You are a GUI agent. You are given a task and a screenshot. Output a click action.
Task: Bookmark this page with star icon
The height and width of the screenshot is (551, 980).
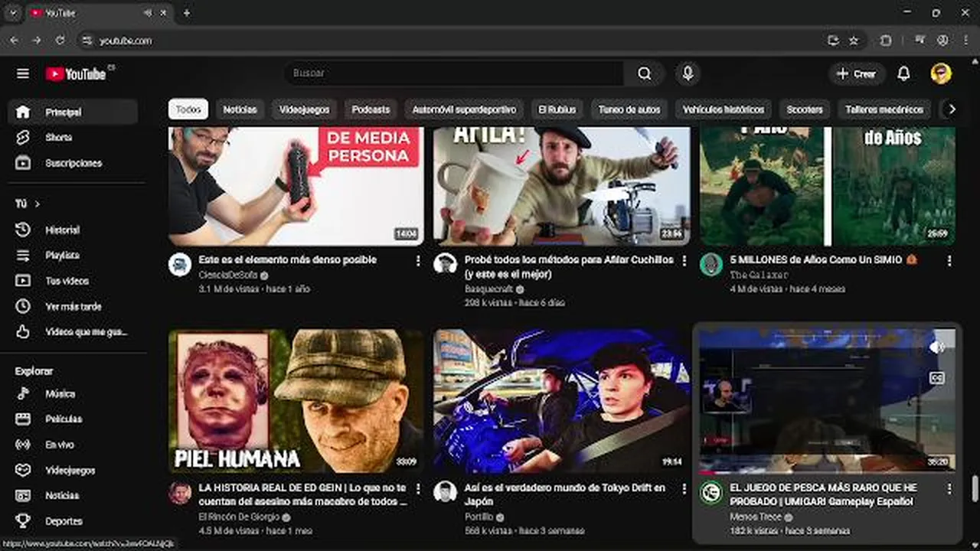pos(854,41)
